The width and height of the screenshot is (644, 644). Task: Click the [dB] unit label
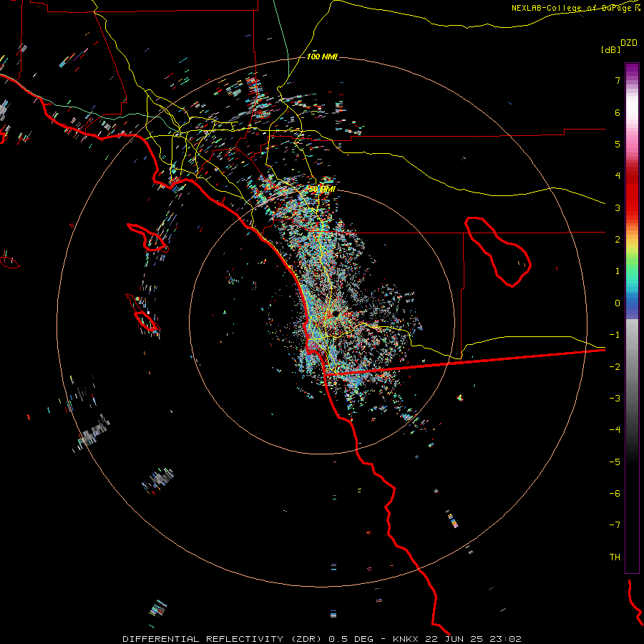(x=611, y=49)
